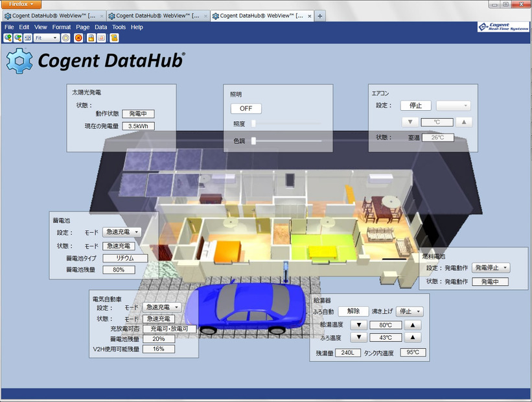This screenshot has height=402, width=532.
Task: Click the 動作状態 発電中 status field
Action: coord(138,113)
